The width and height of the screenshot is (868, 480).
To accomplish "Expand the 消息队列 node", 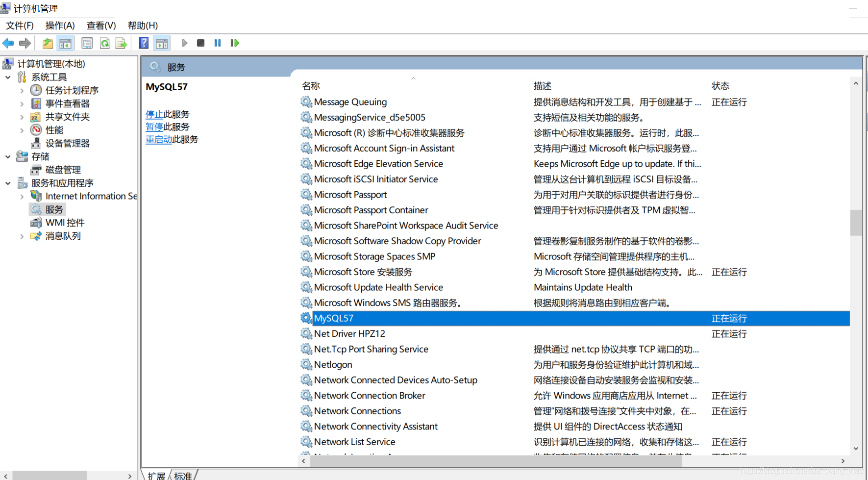I will tap(22, 236).
